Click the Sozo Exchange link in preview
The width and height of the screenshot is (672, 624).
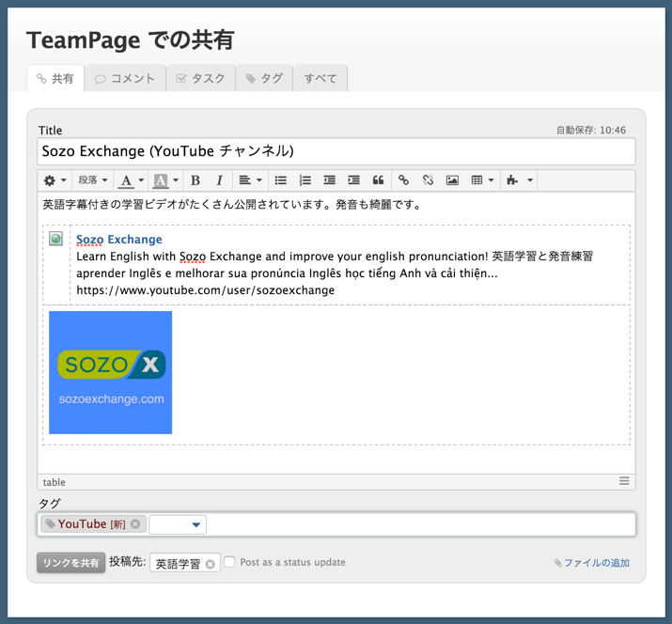coord(119,239)
